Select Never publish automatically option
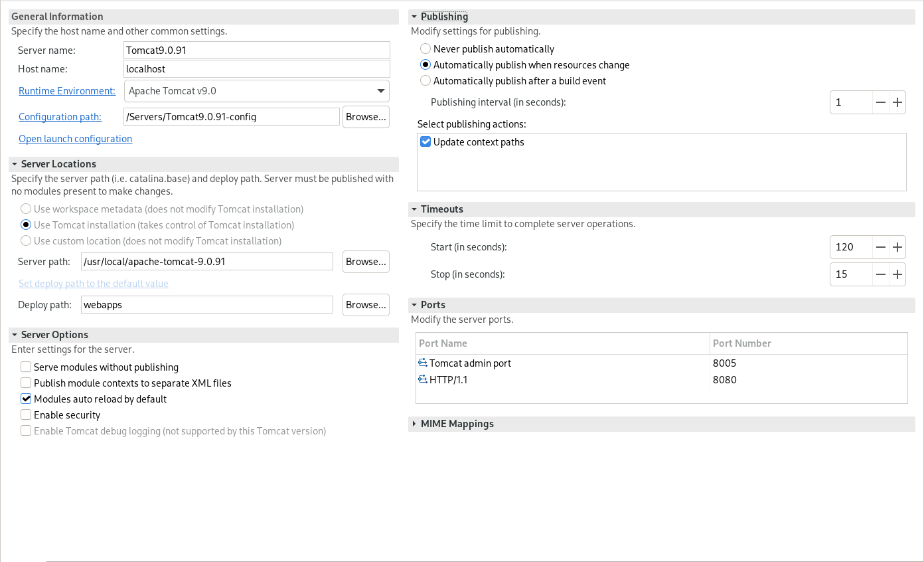 point(425,49)
